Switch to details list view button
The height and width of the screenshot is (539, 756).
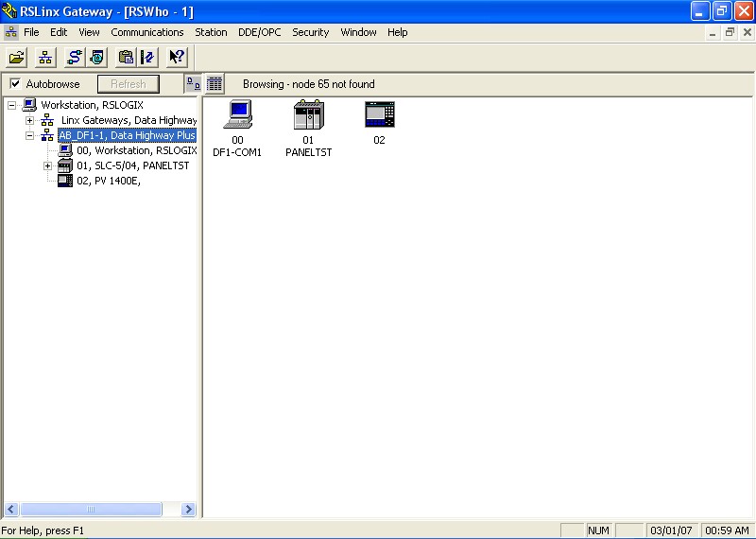[x=215, y=84]
